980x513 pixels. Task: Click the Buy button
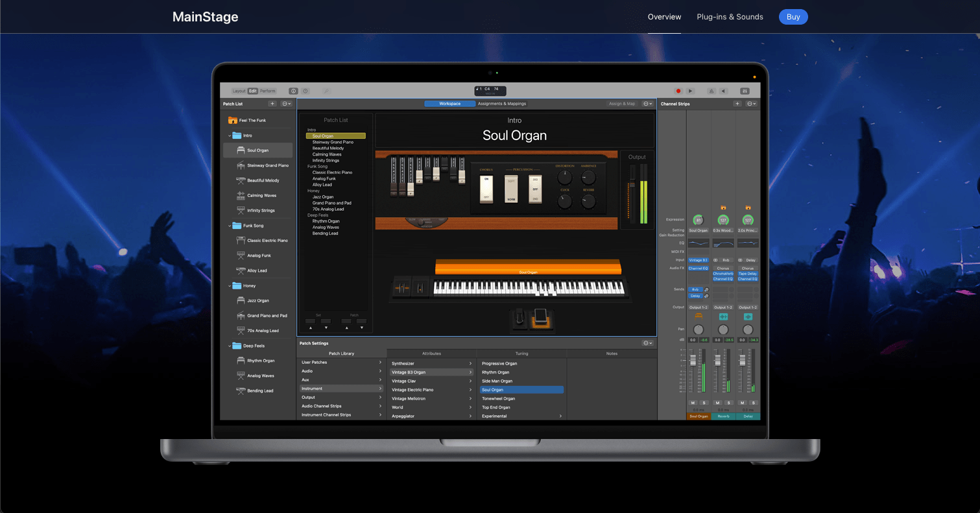click(x=793, y=17)
